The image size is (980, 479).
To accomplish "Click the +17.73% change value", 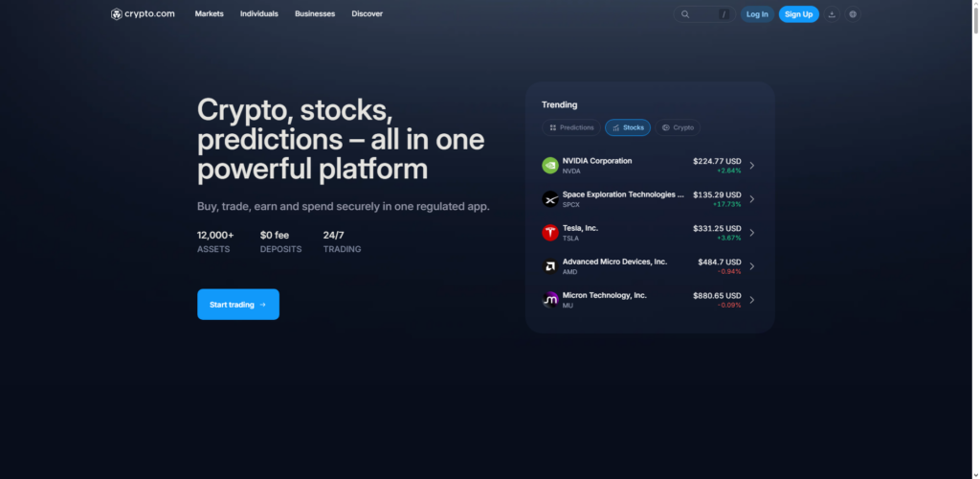I will 727,204.
